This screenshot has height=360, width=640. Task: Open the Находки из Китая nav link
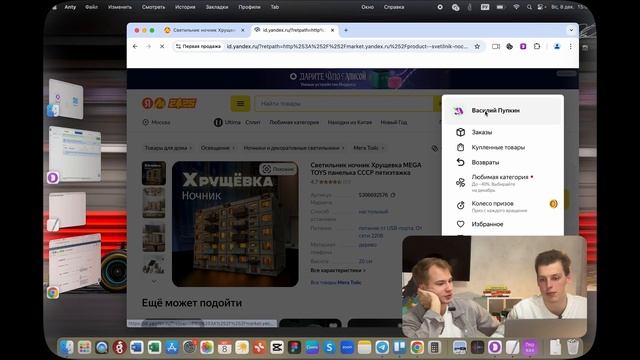[x=350, y=122]
